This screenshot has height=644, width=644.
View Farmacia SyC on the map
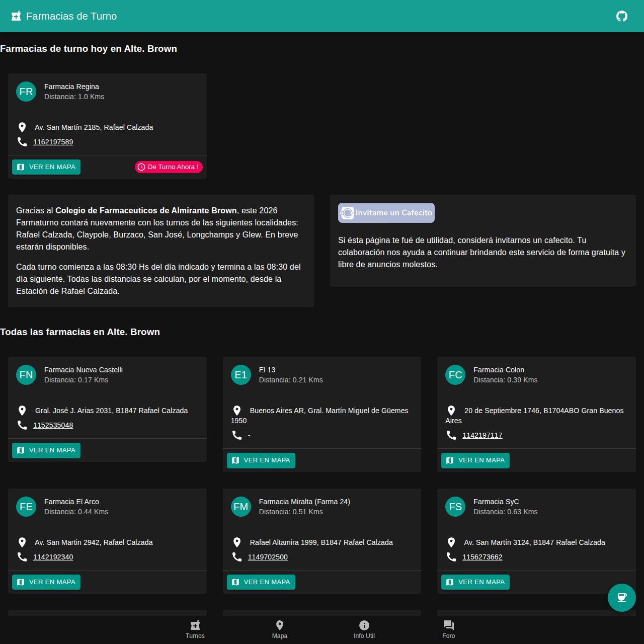tap(475, 582)
